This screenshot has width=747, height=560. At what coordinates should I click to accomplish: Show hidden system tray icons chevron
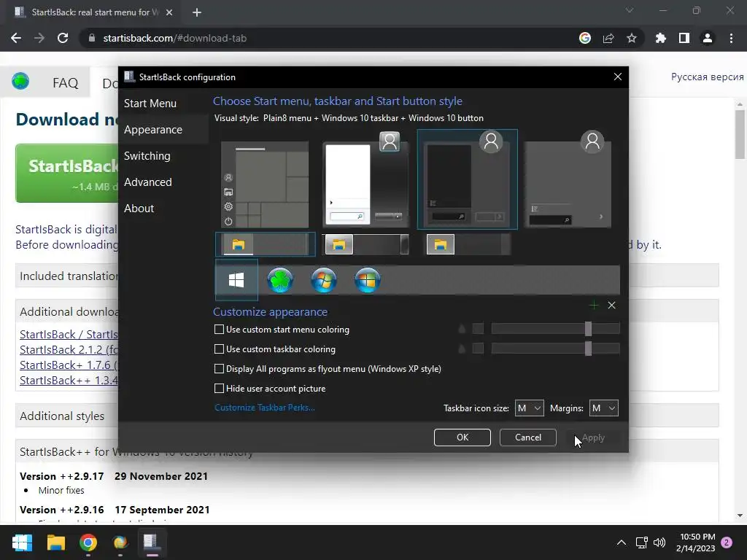[x=622, y=542]
